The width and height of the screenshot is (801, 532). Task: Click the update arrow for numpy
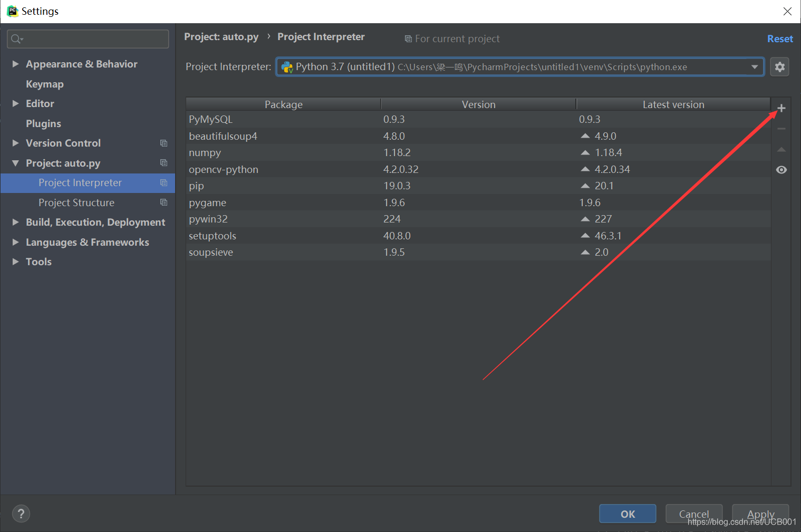pyautogui.click(x=585, y=152)
